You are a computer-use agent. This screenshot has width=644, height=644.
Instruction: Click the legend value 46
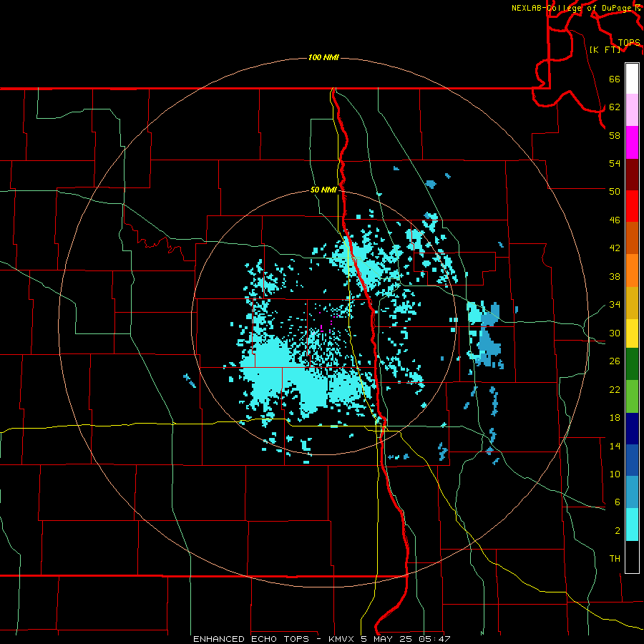click(x=615, y=220)
